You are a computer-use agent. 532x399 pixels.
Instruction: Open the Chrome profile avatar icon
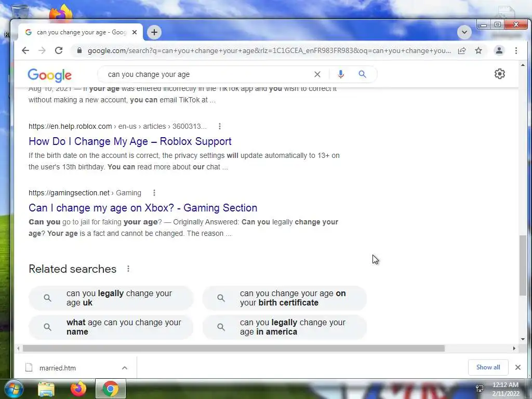[499, 50]
